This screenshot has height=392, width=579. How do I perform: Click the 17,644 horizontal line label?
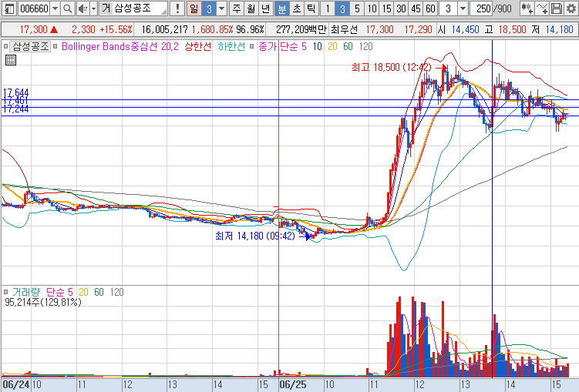click(x=16, y=92)
